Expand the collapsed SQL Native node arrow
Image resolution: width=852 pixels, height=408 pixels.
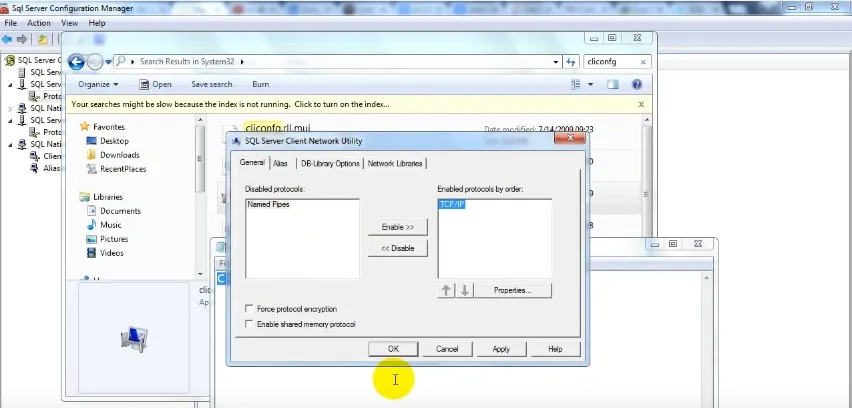click(x=10, y=109)
